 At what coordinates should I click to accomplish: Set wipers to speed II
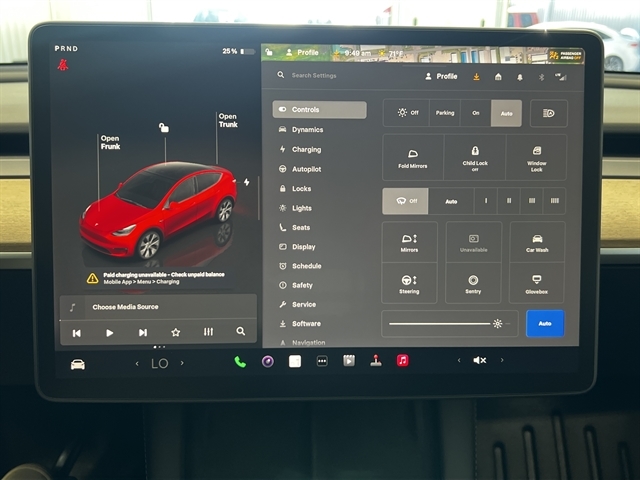click(509, 201)
